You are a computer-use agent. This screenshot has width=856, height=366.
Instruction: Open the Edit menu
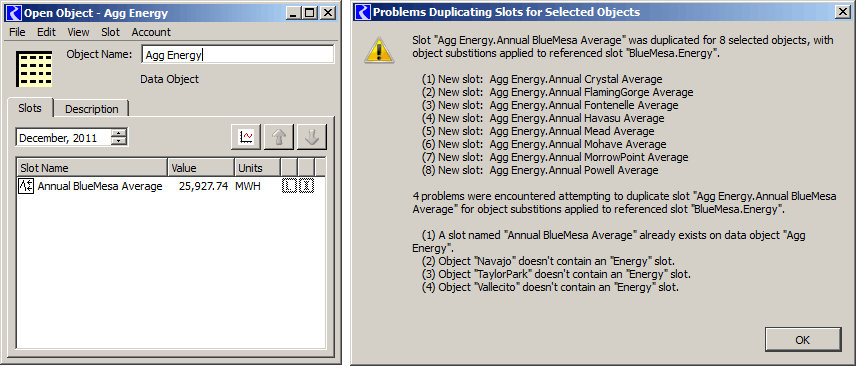pyautogui.click(x=46, y=32)
